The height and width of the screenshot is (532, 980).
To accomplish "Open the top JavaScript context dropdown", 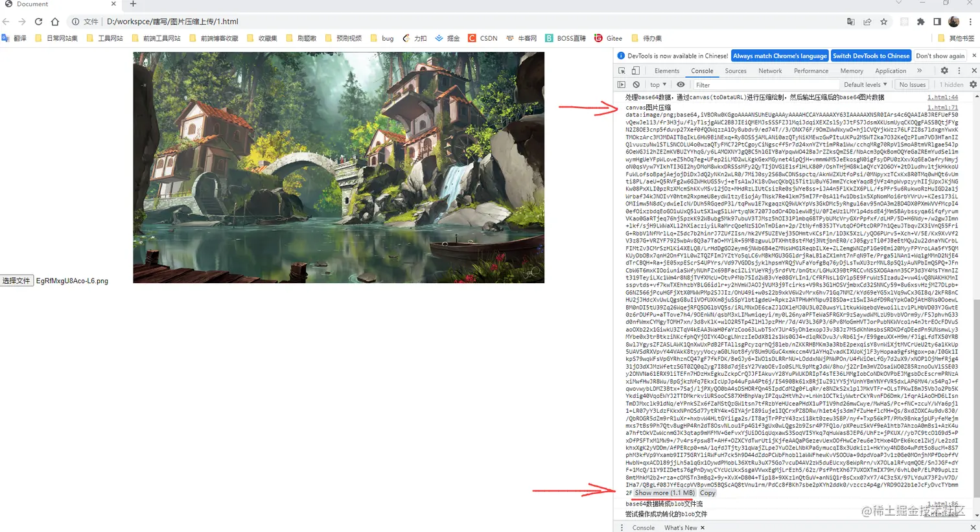I will coord(658,85).
